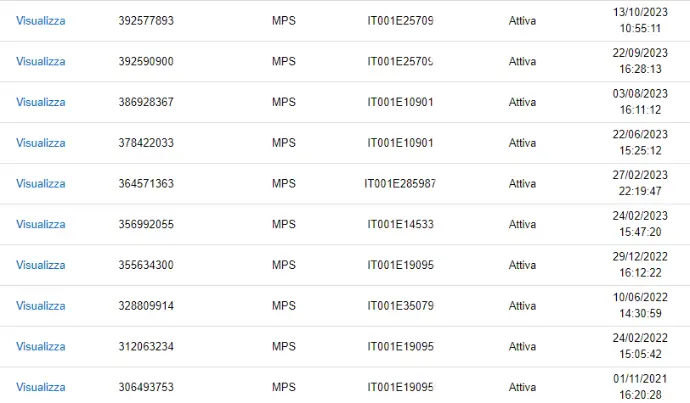The height and width of the screenshot is (403, 690).
Task: Click Visualizza in the 392590900 row
Action: 40,62
